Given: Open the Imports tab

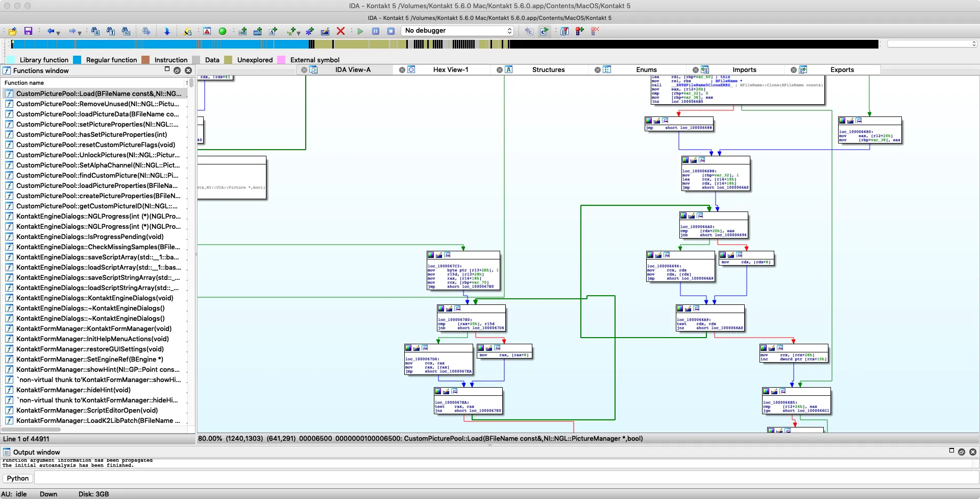Looking at the screenshot, I should coord(744,70).
